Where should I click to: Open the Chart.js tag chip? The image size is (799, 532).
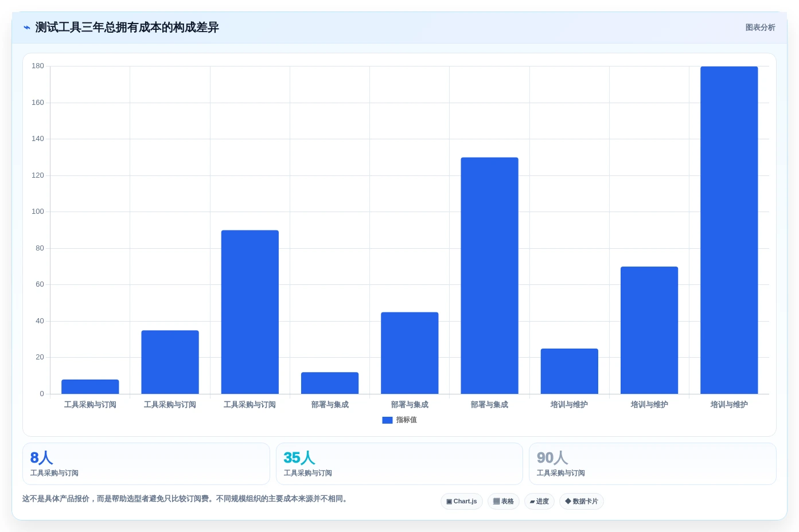click(462, 502)
